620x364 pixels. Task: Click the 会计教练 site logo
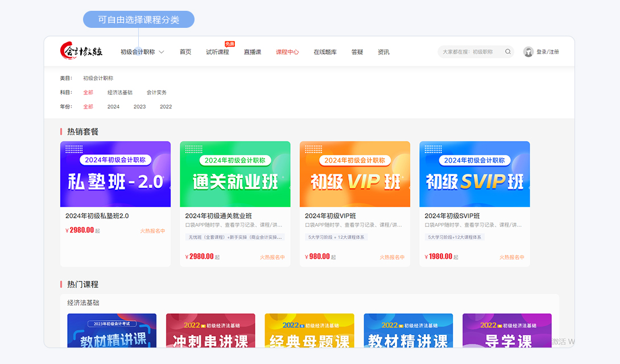(81, 51)
